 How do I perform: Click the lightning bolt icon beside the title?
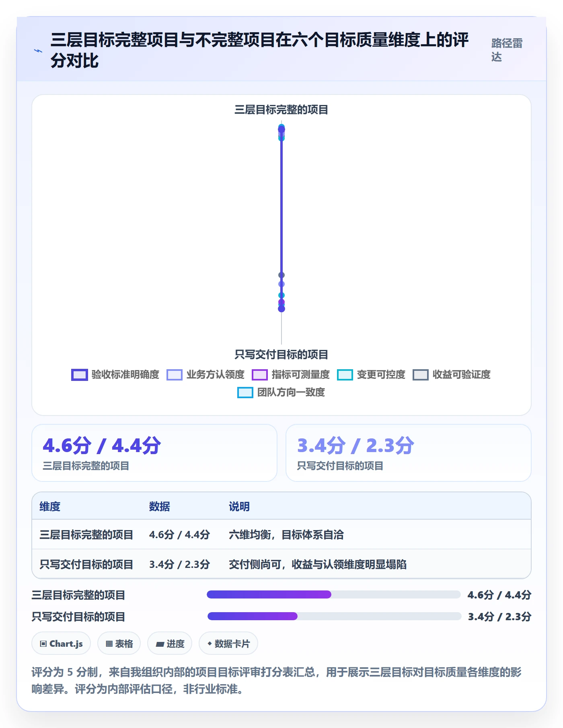(x=38, y=51)
